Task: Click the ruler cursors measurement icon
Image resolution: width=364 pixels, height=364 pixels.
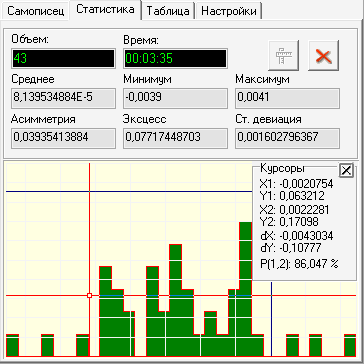Action: [284, 55]
